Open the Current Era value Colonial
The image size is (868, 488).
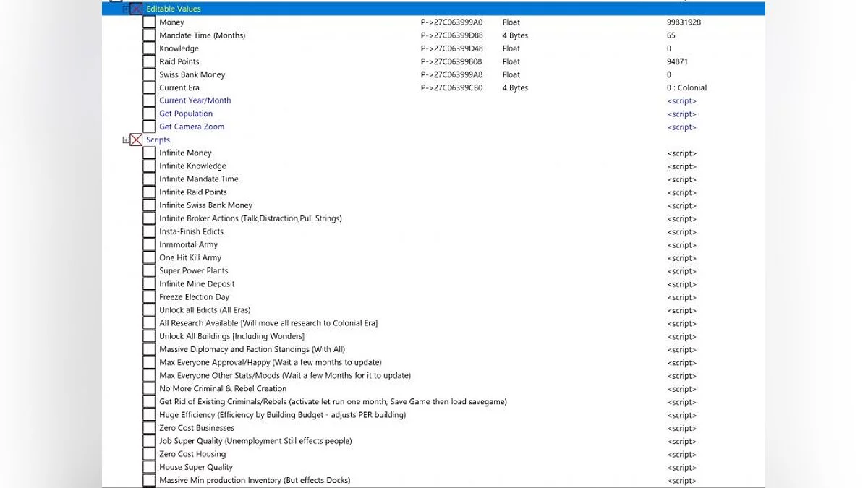pyautogui.click(x=686, y=87)
